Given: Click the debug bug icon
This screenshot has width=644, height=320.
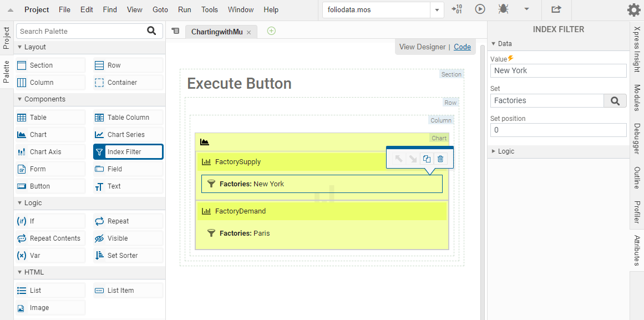Looking at the screenshot, I should click(503, 9).
